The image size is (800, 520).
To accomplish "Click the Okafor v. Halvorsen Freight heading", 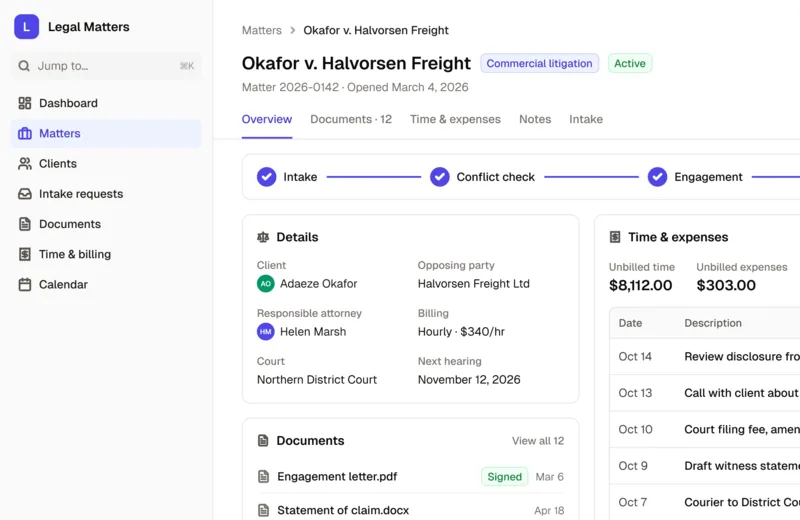I will (x=356, y=63).
